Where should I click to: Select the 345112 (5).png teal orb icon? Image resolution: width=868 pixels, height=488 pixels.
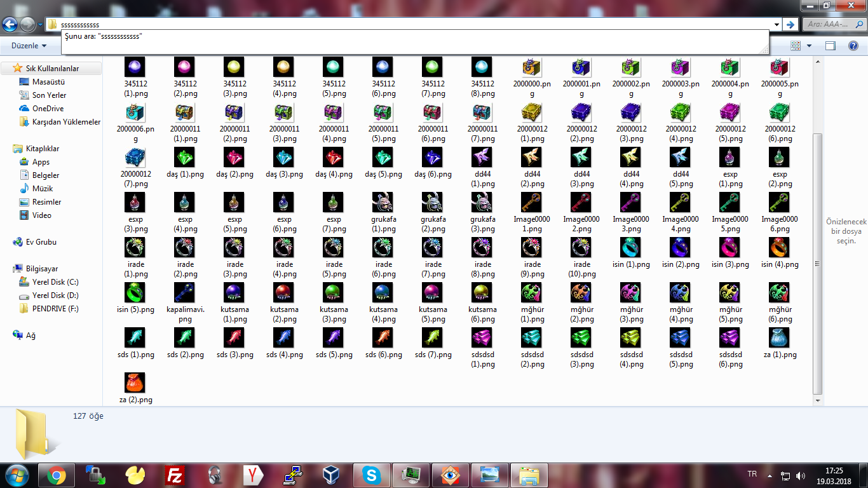[334, 67]
